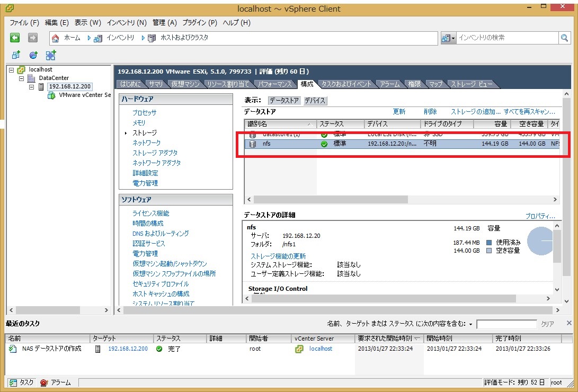The width and height of the screenshot is (578, 392).
Task: Click the host icon in task target column
Action: click(97, 349)
